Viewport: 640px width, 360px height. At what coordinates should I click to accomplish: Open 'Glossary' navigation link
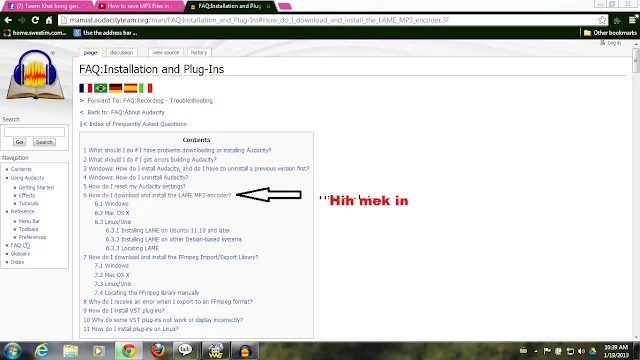click(20, 254)
